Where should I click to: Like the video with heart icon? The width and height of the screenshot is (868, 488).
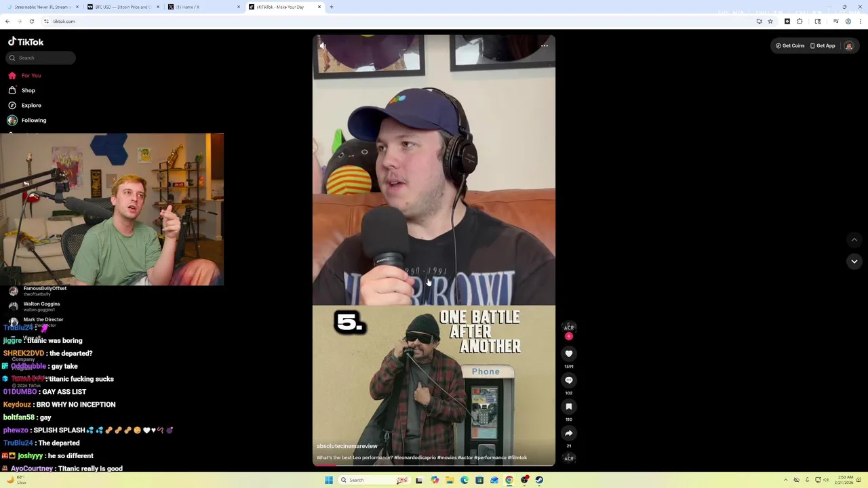click(569, 354)
